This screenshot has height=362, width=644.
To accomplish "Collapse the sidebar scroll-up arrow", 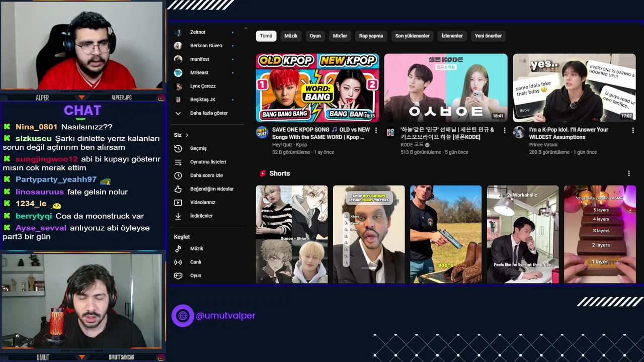I will pyautogui.click(x=246, y=29).
